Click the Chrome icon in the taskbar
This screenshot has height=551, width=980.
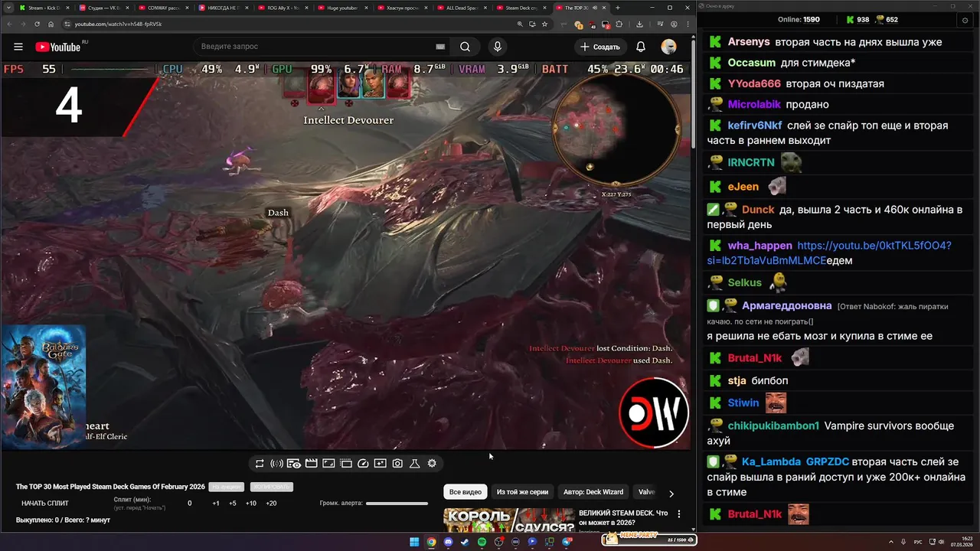click(x=431, y=542)
